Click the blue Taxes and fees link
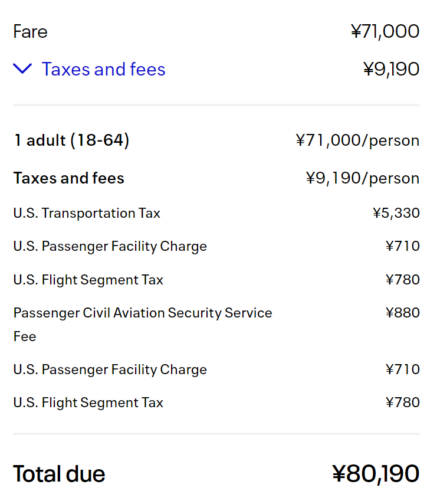 point(103,69)
